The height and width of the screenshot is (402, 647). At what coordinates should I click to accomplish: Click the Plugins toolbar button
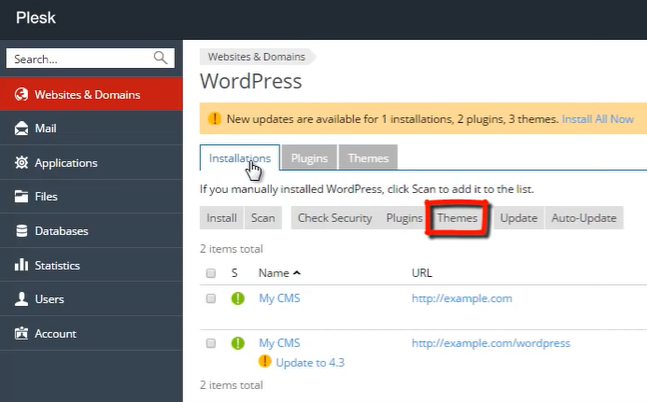tap(404, 218)
